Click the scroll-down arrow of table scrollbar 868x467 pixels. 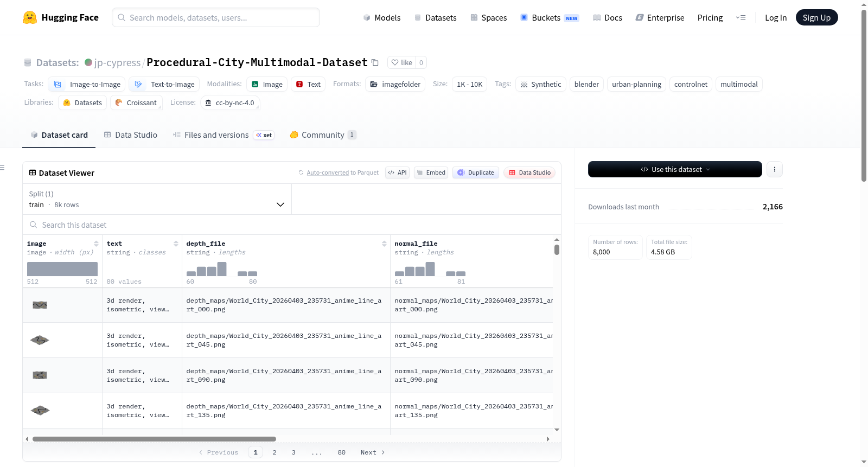pyautogui.click(x=557, y=430)
